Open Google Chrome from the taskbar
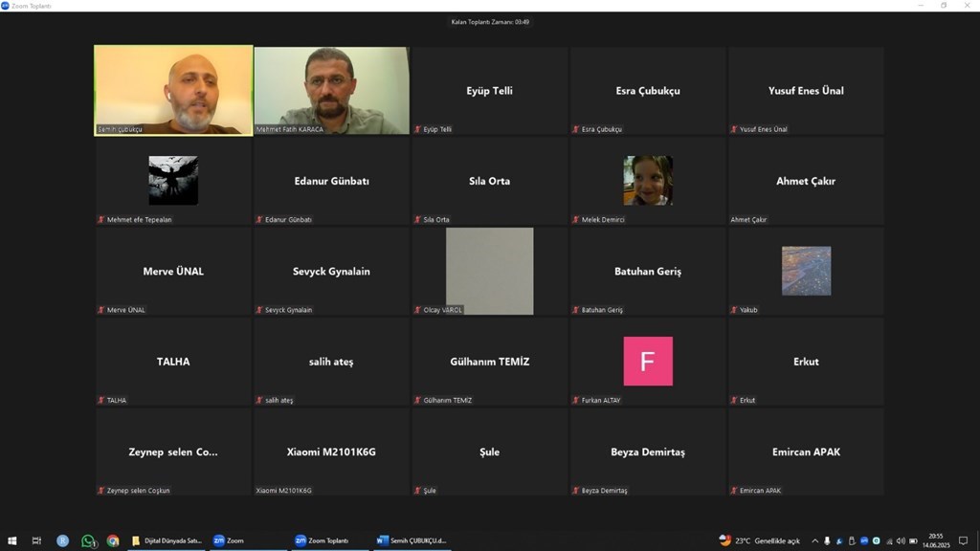This screenshot has width=980, height=551. 113,540
